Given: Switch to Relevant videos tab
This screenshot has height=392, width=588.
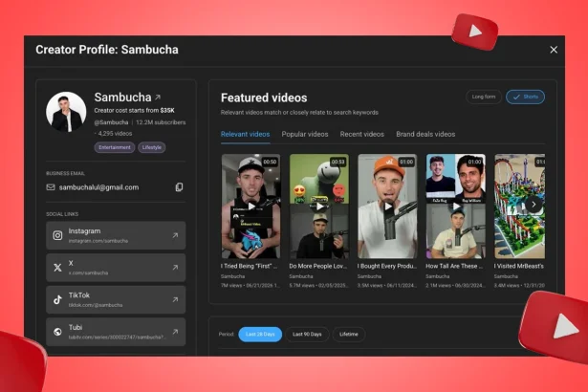Looking at the screenshot, I should coord(246,134).
